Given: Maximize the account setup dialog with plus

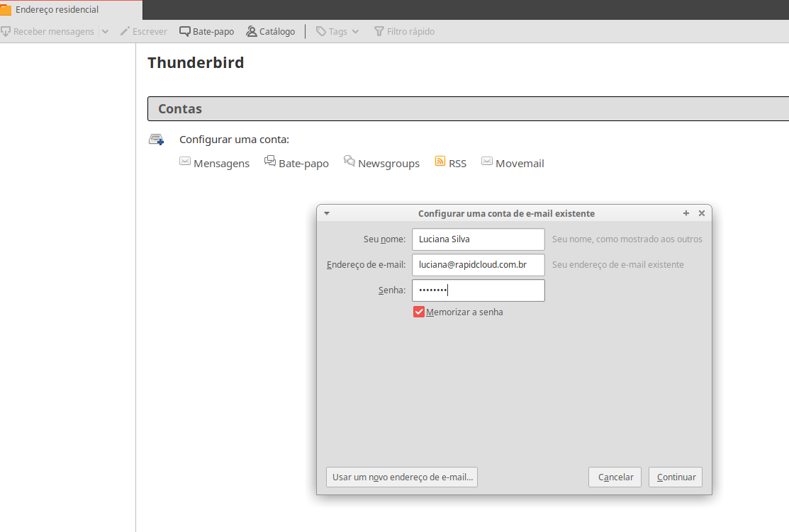Looking at the screenshot, I should click(686, 213).
